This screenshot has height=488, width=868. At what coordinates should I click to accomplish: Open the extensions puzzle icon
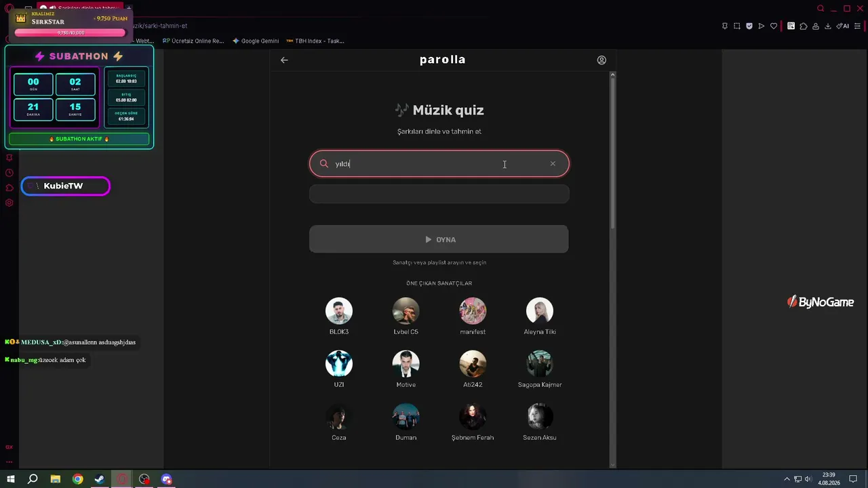click(x=804, y=26)
